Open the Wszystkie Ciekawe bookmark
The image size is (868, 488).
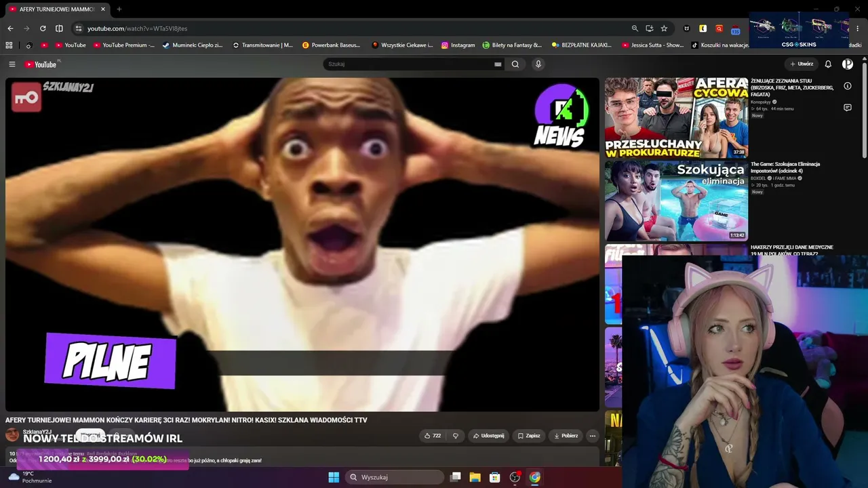coord(402,45)
